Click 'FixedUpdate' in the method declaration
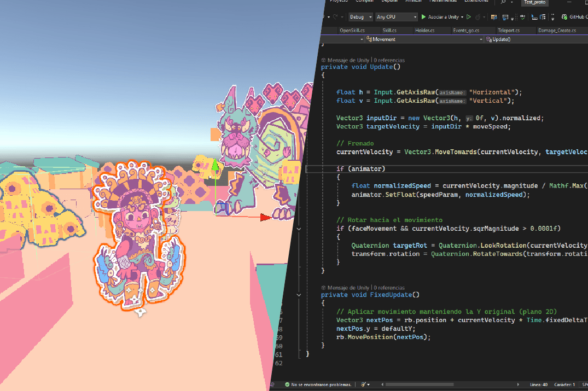The width and height of the screenshot is (588, 391). click(x=391, y=295)
